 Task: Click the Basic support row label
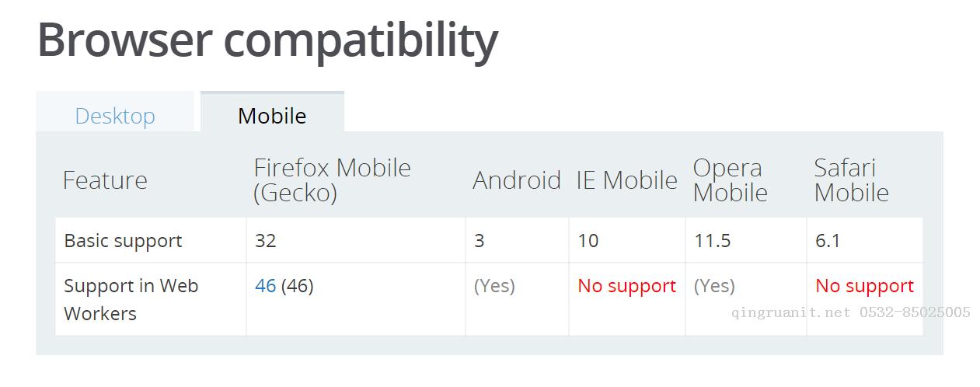click(x=123, y=241)
